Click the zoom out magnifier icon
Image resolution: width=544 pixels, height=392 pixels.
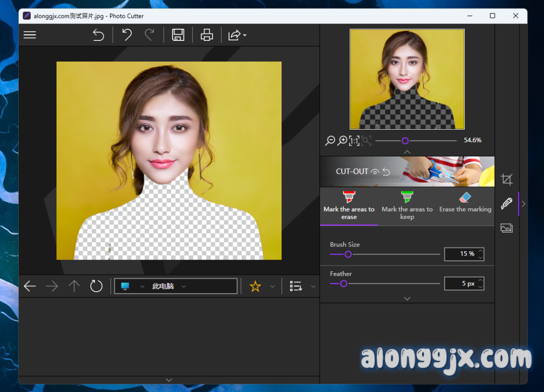click(330, 141)
